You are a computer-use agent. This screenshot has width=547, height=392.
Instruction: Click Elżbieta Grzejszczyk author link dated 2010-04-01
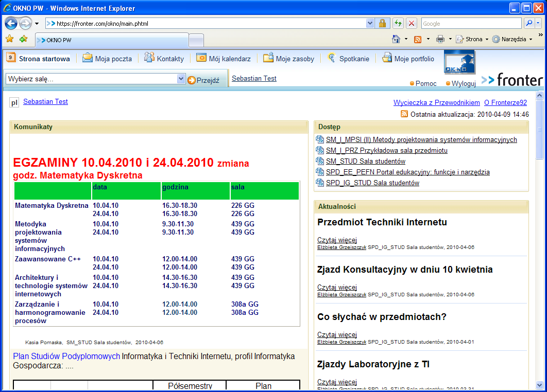point(341,342)
